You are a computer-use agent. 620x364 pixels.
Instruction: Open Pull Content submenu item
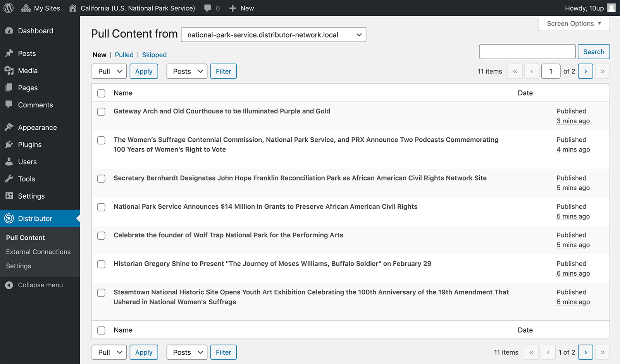[x=26, y=237]
